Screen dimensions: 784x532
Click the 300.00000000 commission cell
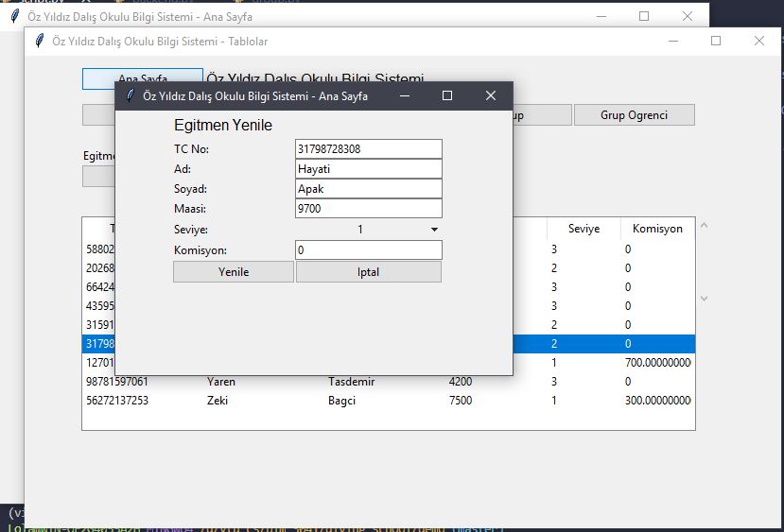(x=657, y=401)
